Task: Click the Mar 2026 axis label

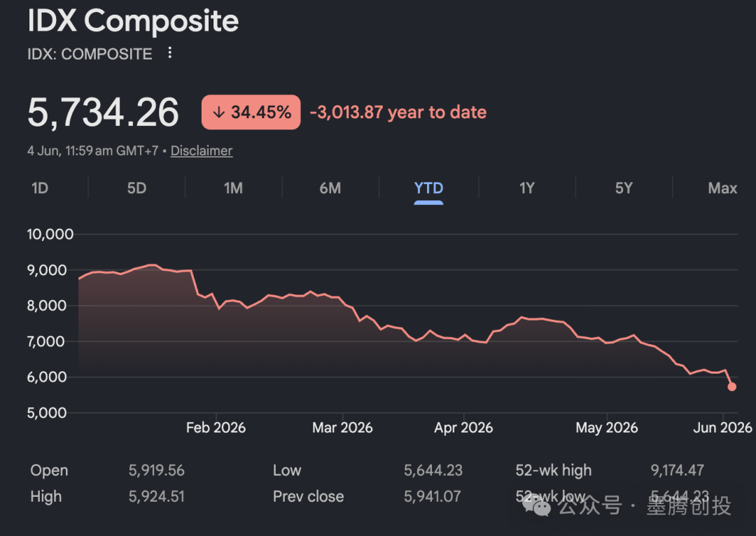Action: [x=342, y=428]
